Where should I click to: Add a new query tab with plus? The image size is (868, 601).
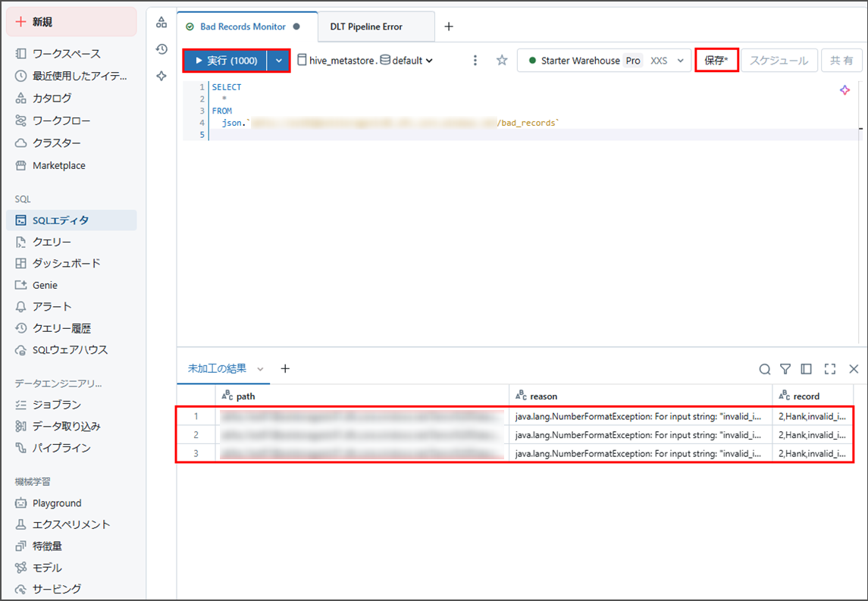coord(449,27)
